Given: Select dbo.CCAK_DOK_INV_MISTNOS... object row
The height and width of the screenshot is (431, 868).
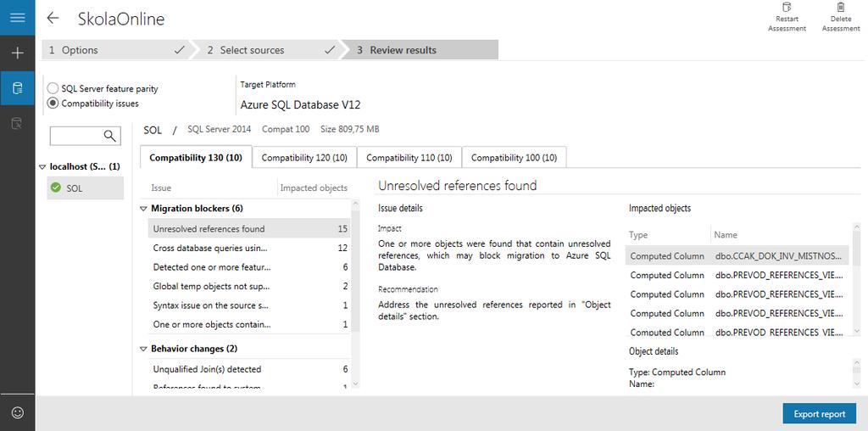Looking at the screenshot, I should click(737, 256).
